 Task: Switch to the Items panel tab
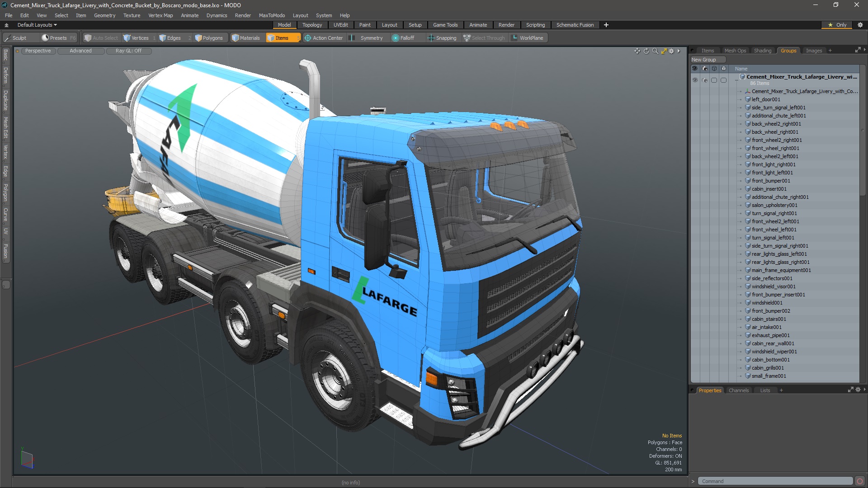pos(708,51)
